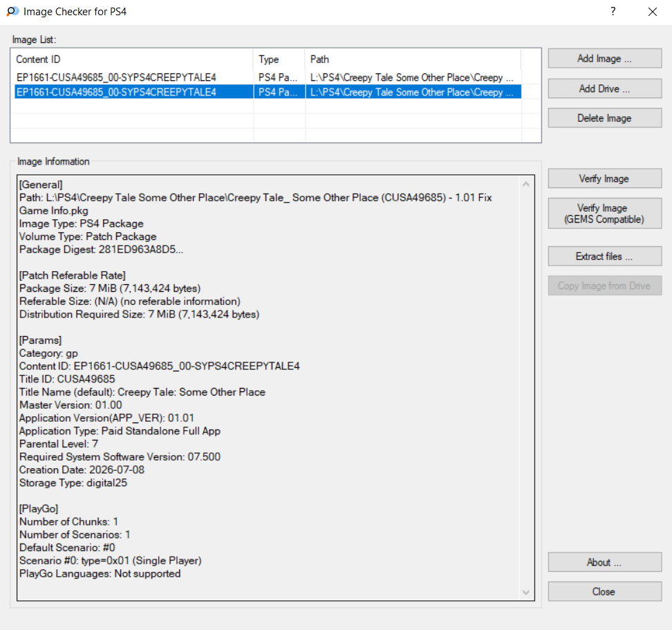Close the window with the X button
672x630 pixels.
[x=652, y=12]
